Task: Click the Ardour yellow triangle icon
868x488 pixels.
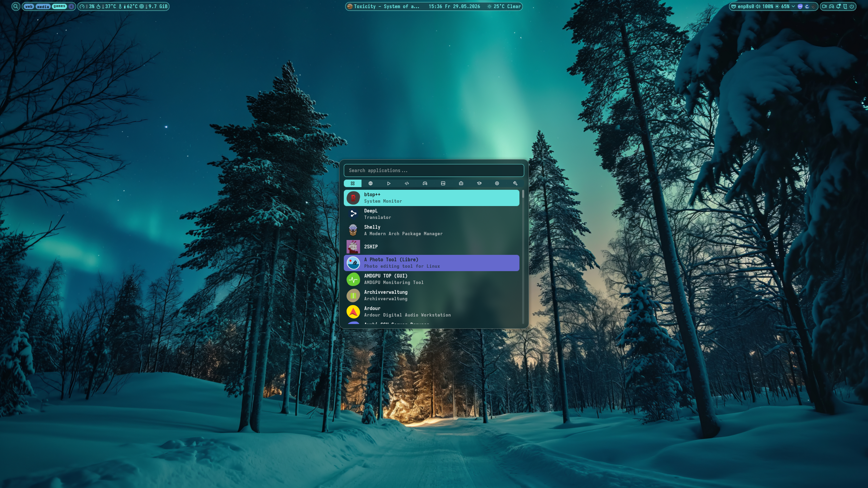Action: pyautogui.click(x=353, y=312)
